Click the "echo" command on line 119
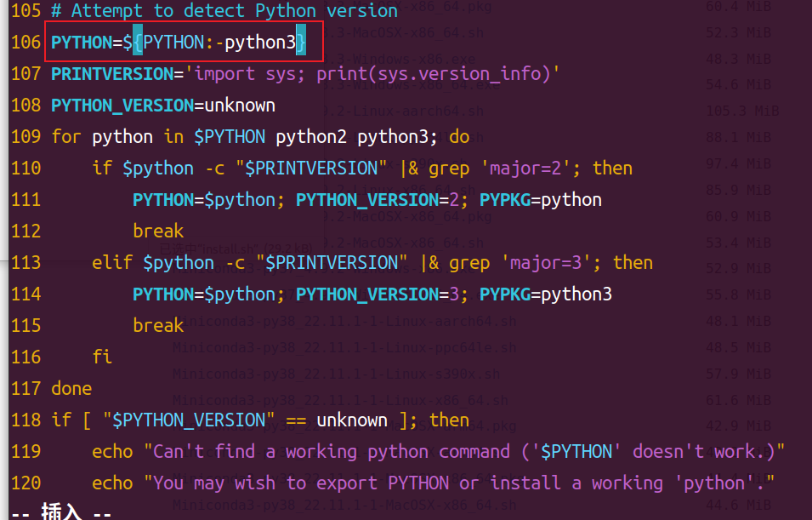812x520 pixels. point(112,452)
